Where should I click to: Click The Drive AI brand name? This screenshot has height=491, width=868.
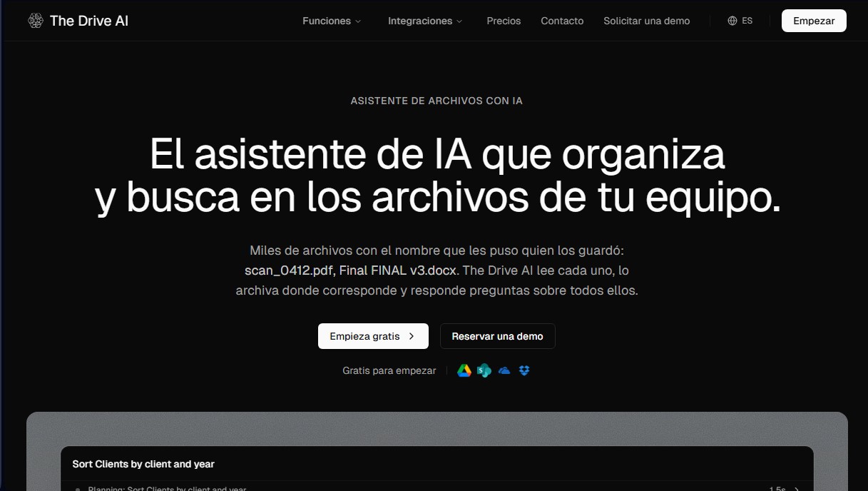(x=89, y=21)
